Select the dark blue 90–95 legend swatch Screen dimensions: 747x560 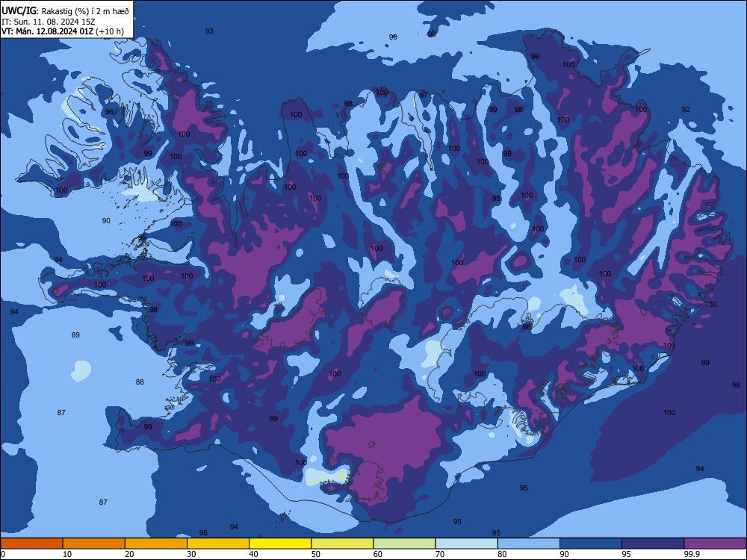[x=591, y=544]
